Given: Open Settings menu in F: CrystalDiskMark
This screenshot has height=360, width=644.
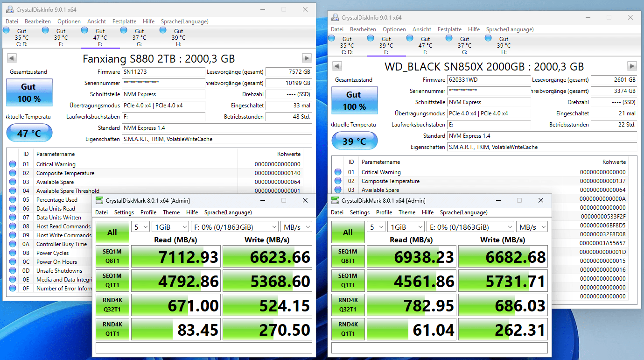Looking at the screenshot, I should 124,212.
